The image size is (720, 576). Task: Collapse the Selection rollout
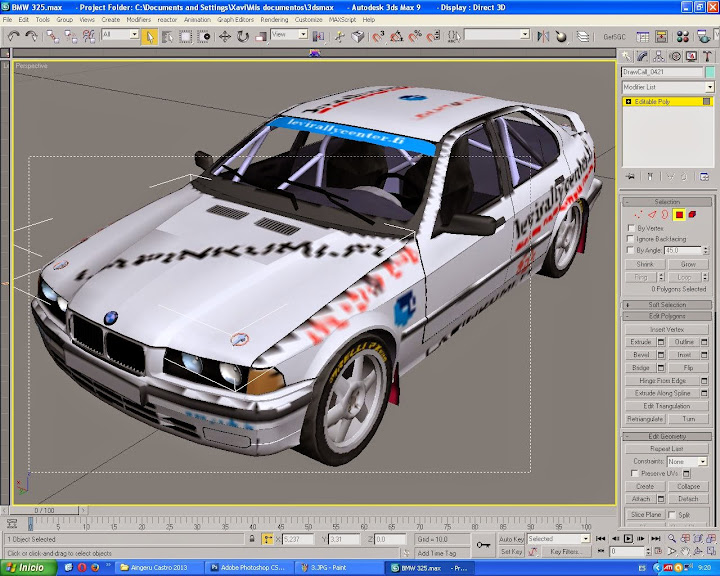[x=667, y=202]
